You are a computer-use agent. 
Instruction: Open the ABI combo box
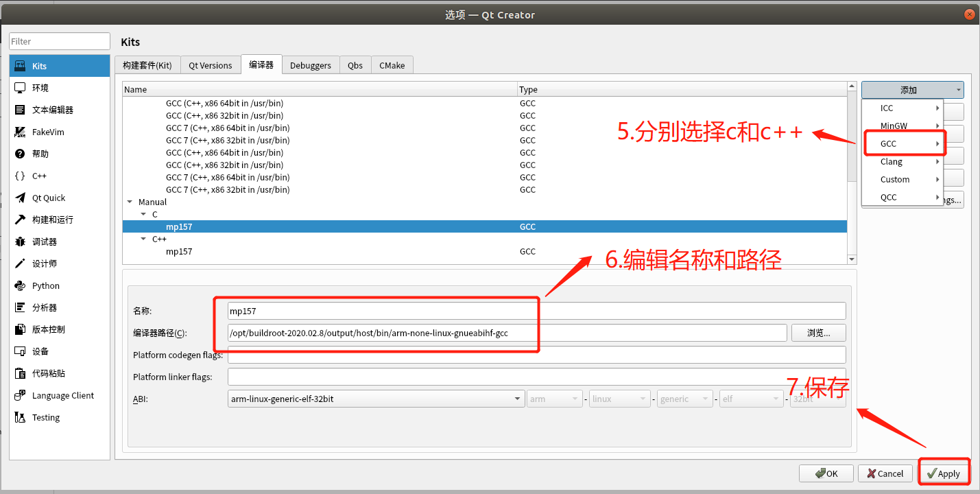coord(376,398)
